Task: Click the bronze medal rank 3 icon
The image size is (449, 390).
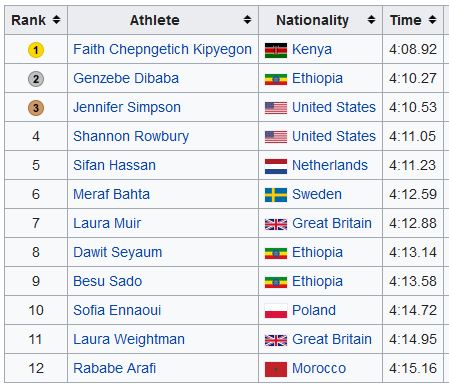Action: point(36,108)
